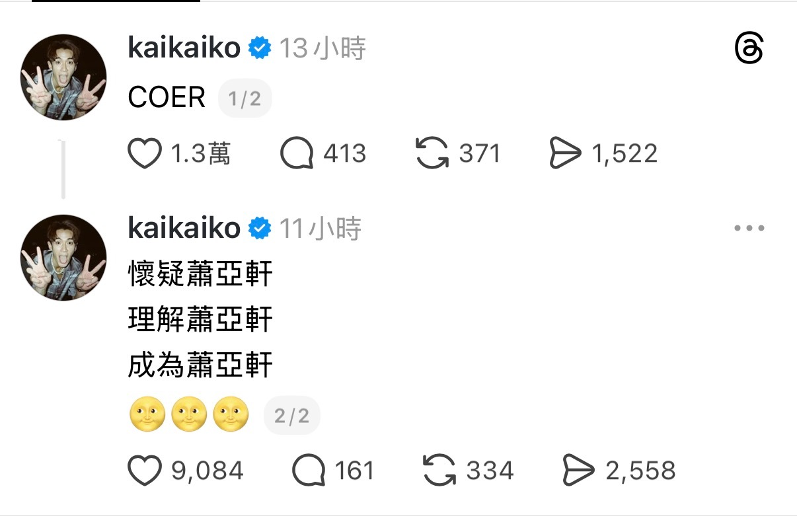Open the 13小時 timestamp of first post
Screen dimensions: 797x532
(322, 48)
